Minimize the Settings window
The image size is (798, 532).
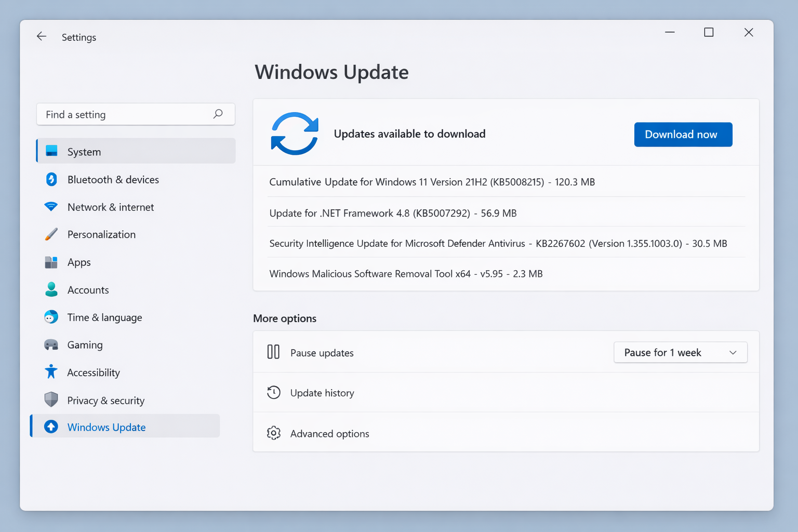(670, 32)
